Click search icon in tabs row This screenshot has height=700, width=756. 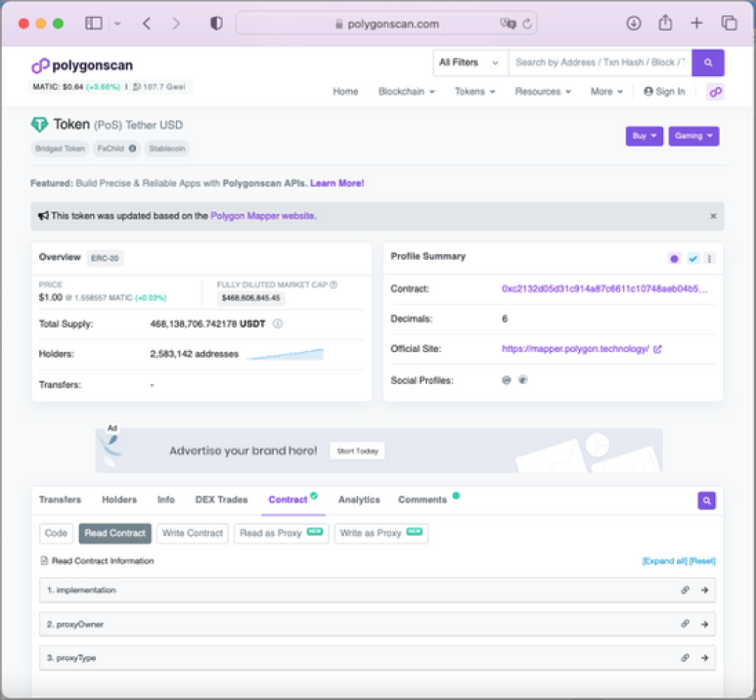(707, 501)
